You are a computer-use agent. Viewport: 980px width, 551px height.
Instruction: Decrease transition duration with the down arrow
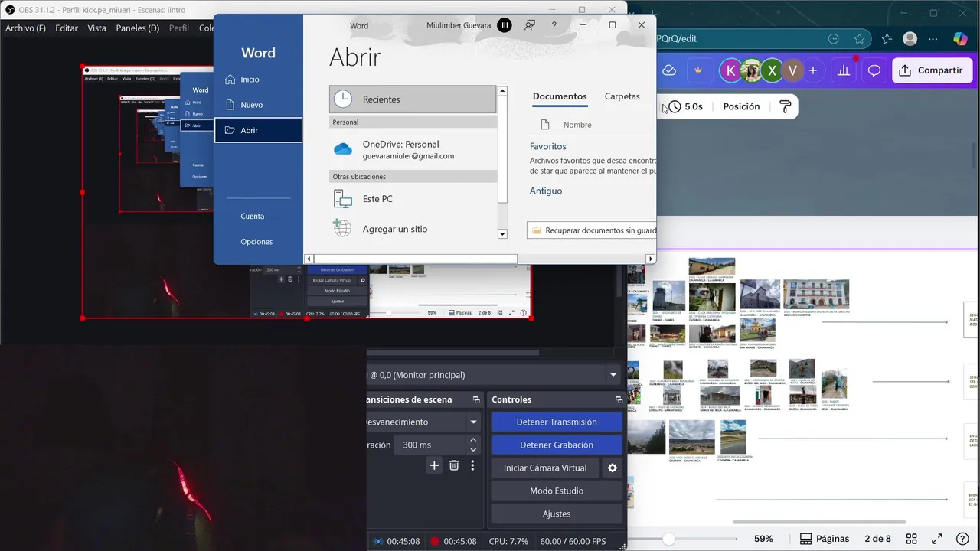(x=473, y=450)
